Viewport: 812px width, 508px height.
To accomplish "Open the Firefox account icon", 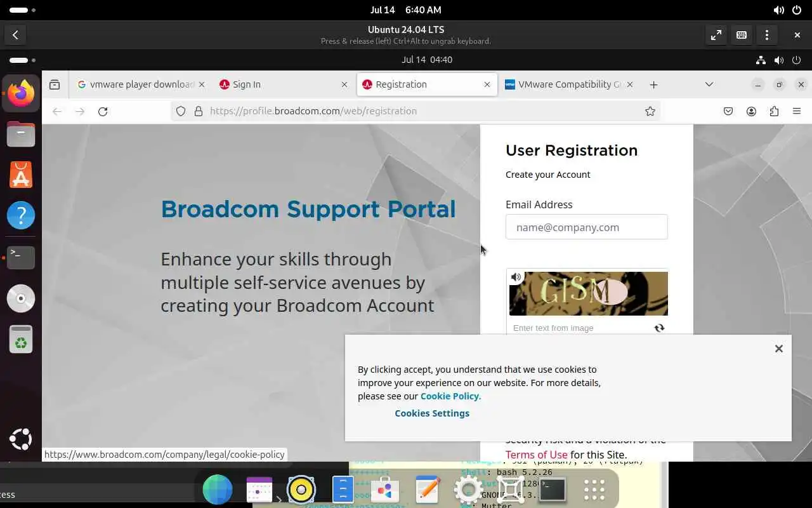I will (x=751, y=111).
